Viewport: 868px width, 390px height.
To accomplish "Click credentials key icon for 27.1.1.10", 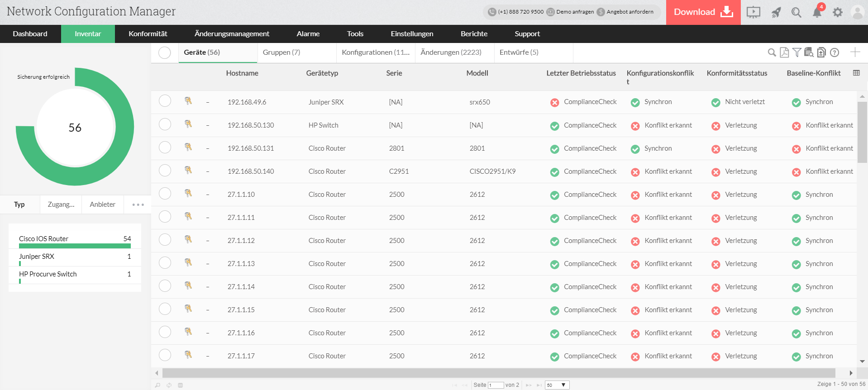I will [x=188, y=193].
